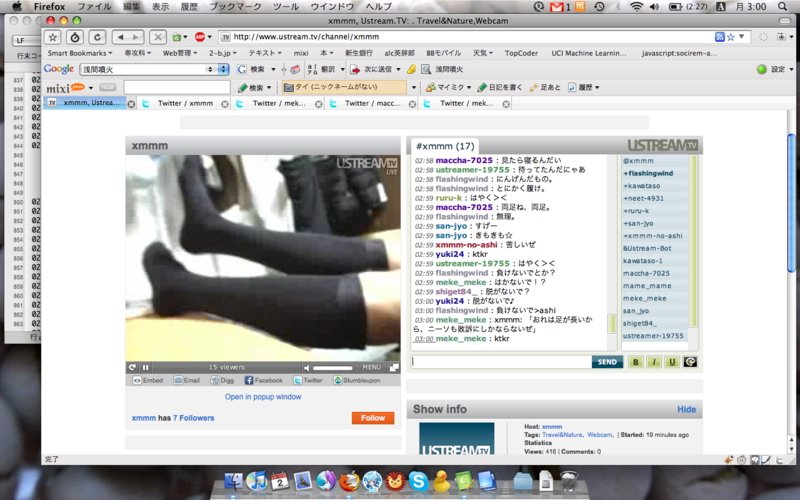Expand the テキスト bookmarks folder
Viewport: 800px width, 500px height.
pos(265,53)
